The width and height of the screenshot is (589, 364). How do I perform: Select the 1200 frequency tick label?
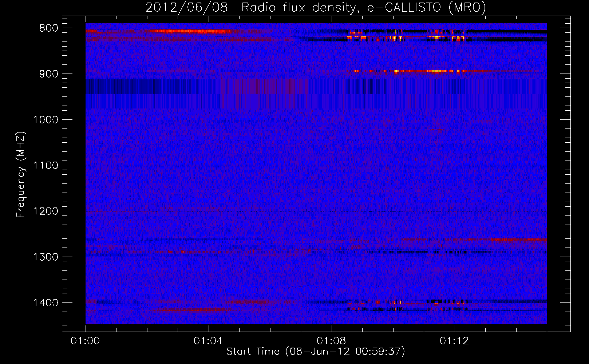pos(46,211)
